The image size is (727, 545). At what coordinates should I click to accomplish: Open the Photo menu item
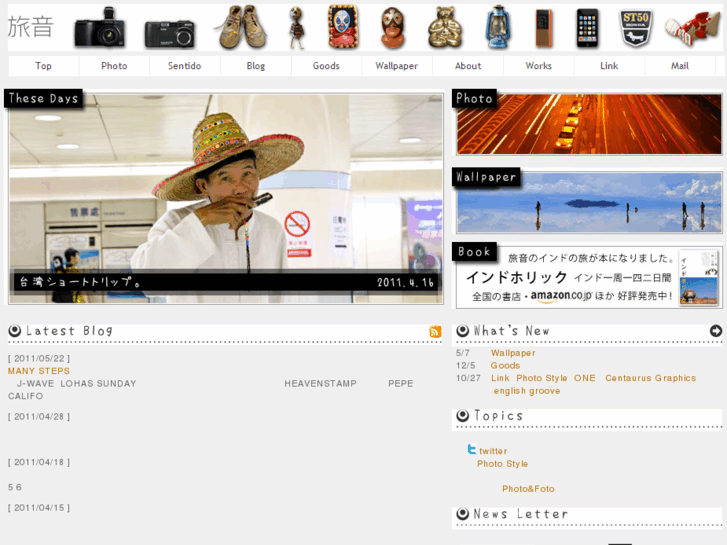click(x=114, y=66)
